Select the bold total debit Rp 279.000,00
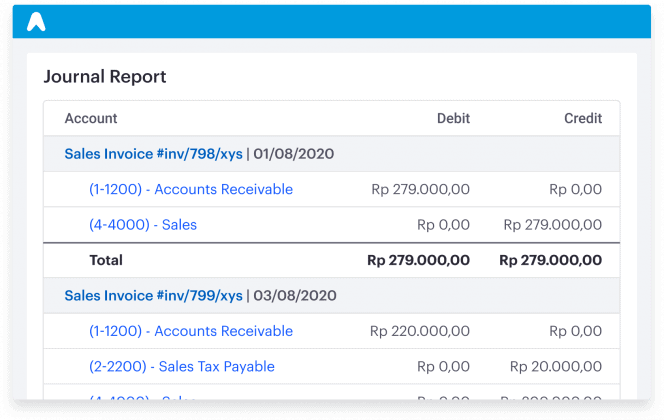The width and height of the screenshot is (664, 420). pos(418,260)
